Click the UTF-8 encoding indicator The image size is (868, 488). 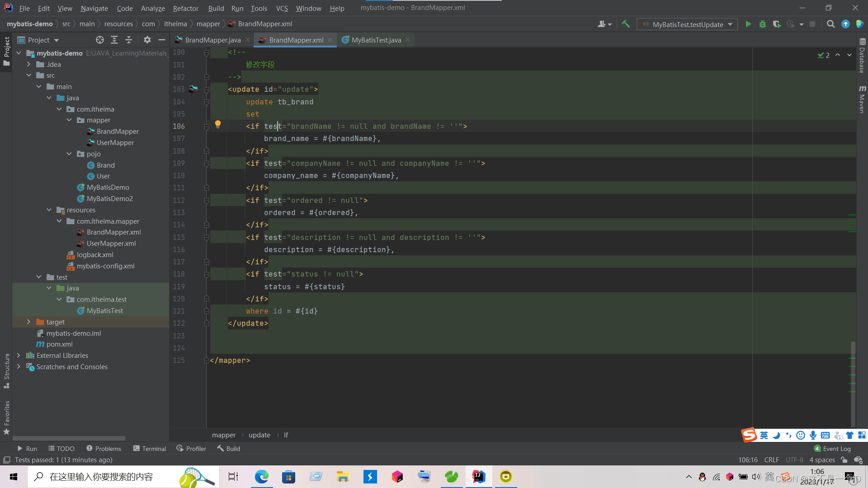pyautogui.click(x=794, y=460)
